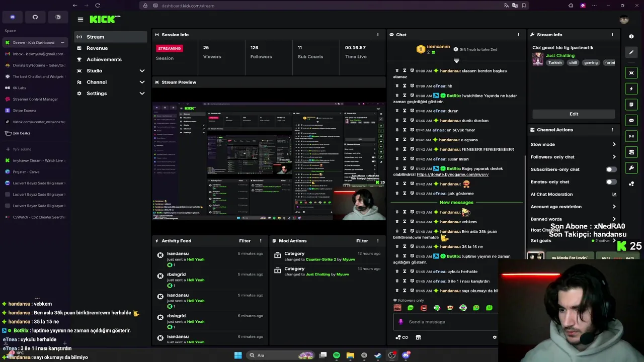Switch to Inbox Gmail tab

34,54
